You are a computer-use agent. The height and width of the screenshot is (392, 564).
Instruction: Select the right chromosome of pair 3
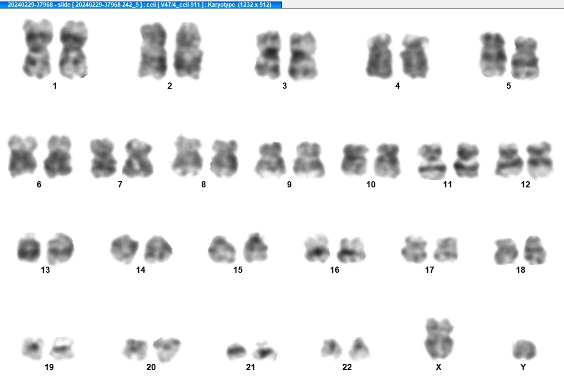tap(303, 56)
